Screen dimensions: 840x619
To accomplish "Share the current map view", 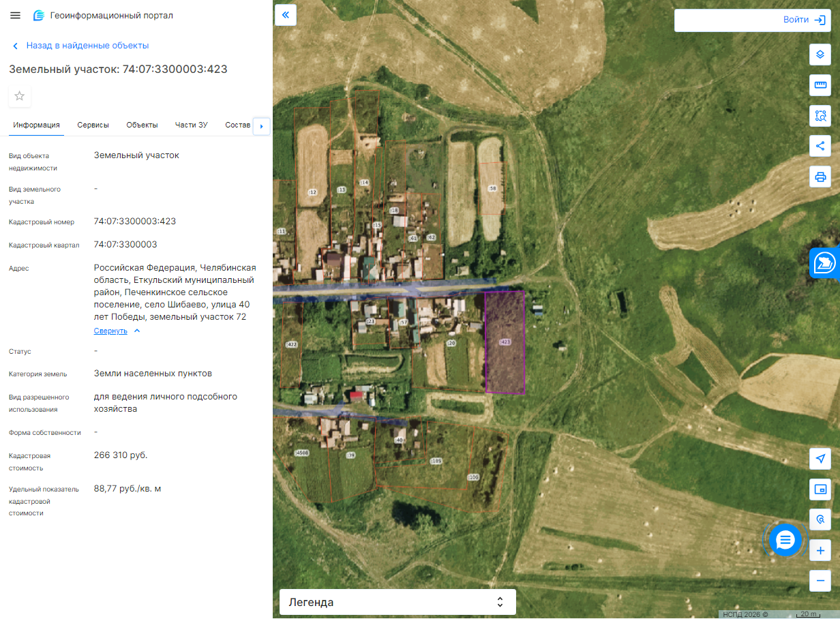I will click(x=820, y=146).
